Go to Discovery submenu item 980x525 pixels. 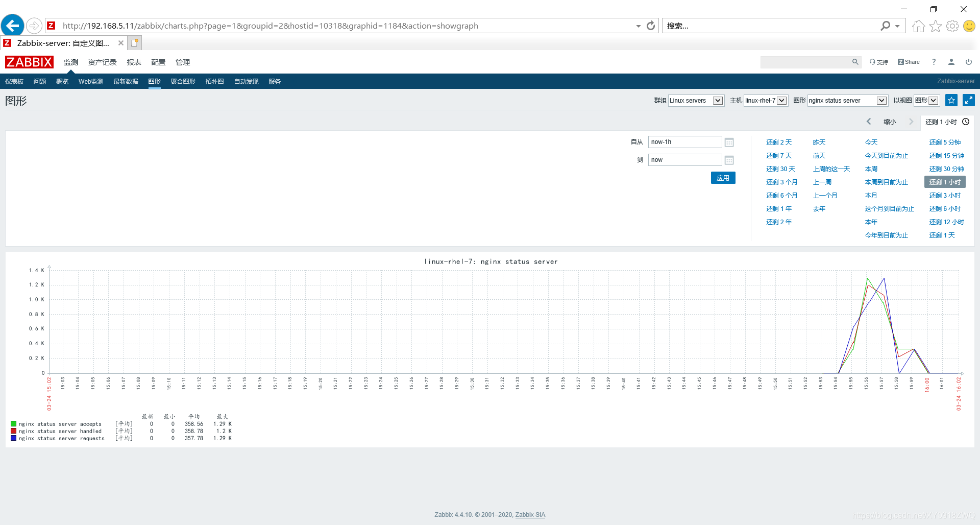246,82
